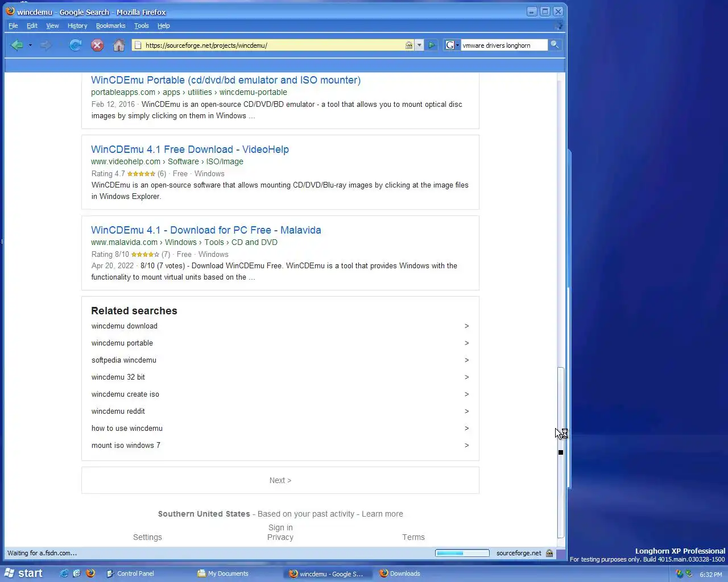Open the History menu
This screenshot has height=582, width=728.
(x=77, y=26)
